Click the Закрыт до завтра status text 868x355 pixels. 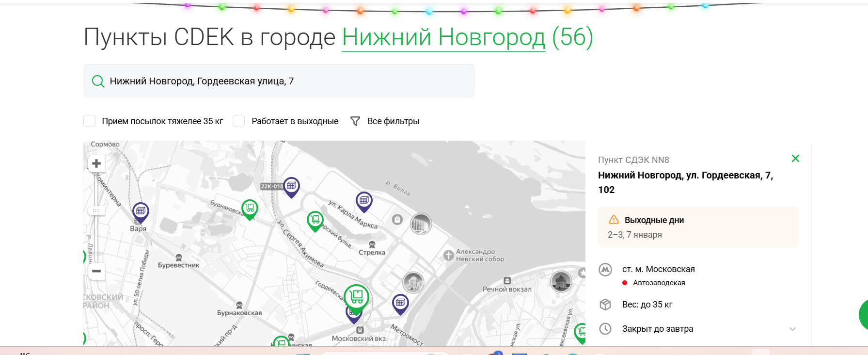point(658,329)
